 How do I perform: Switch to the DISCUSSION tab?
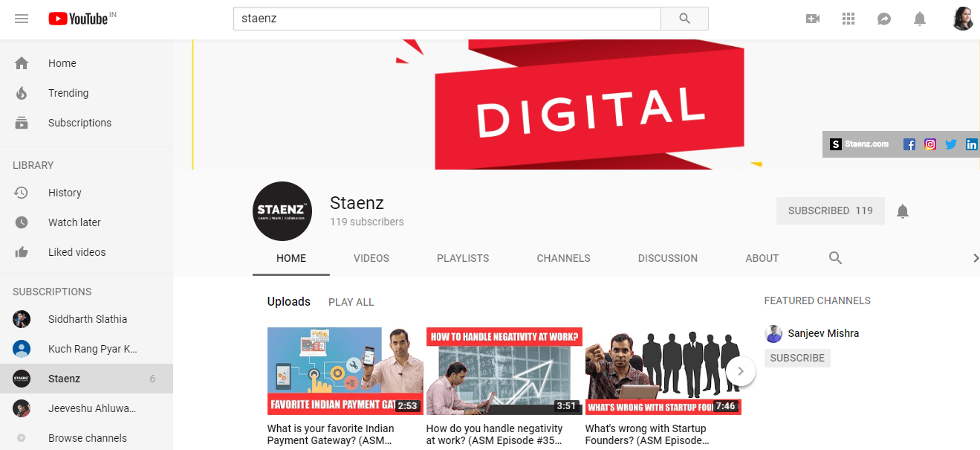(x=668, y=258)
